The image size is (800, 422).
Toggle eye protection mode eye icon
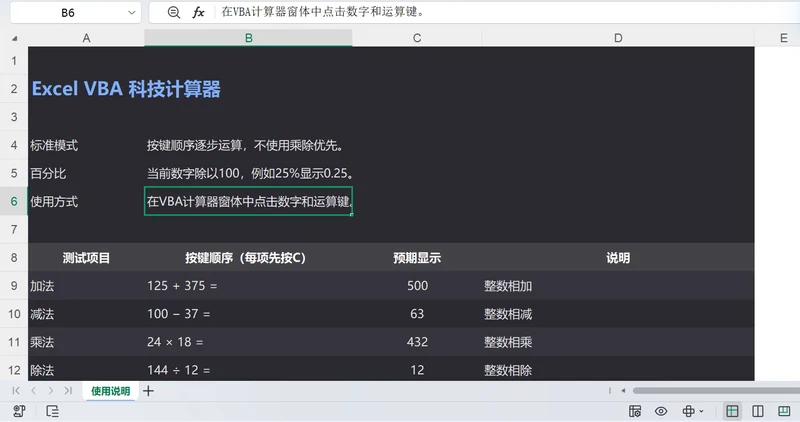pos(661,411)
